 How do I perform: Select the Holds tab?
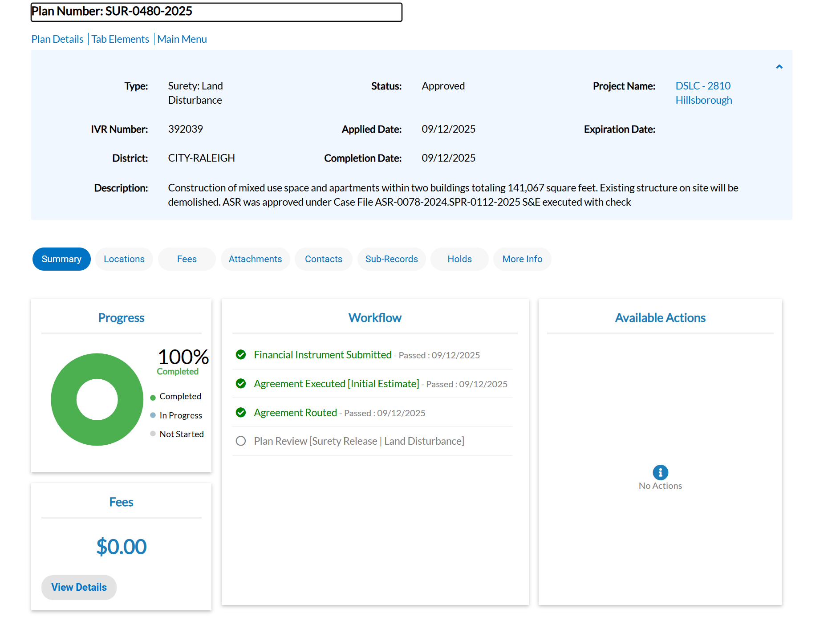point(459,259)
